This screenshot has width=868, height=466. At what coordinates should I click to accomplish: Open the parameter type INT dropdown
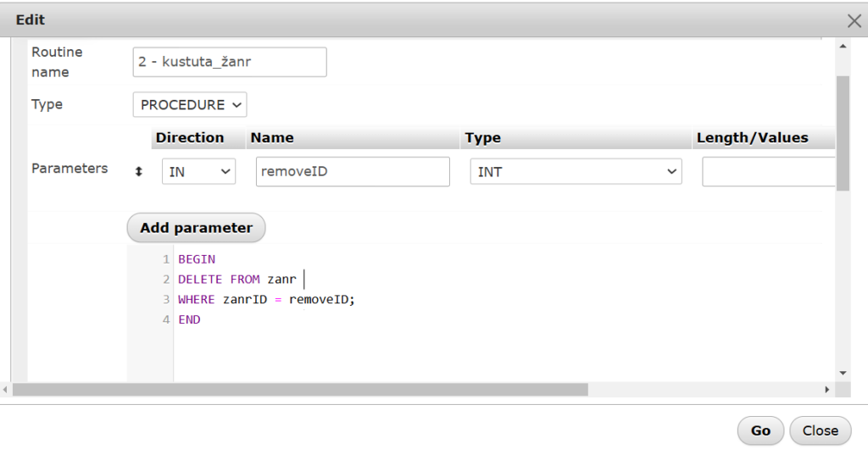576,171
